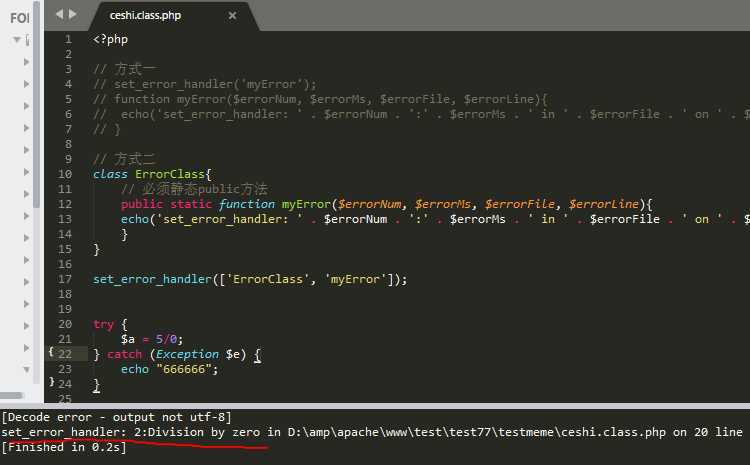The width and height of the screenshot is (750, 465).
Task: Collapse the expanded folder at sidebar bottom
Action: pyautogui.click(x=26, y=369)
